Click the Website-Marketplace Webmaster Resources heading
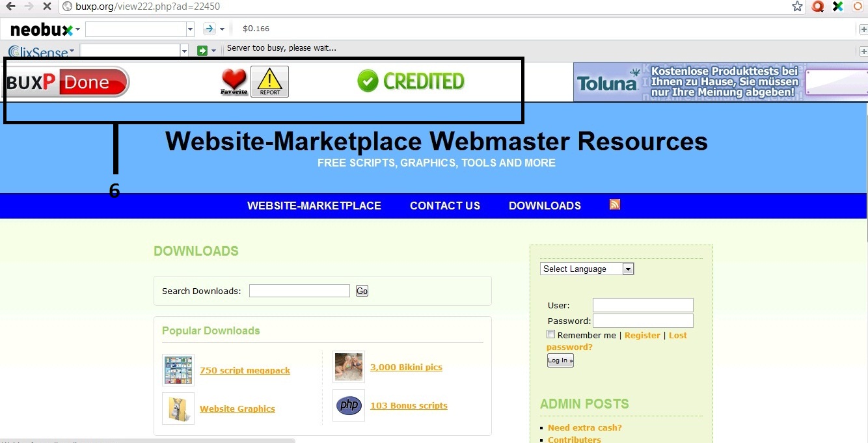 (437, 141)
